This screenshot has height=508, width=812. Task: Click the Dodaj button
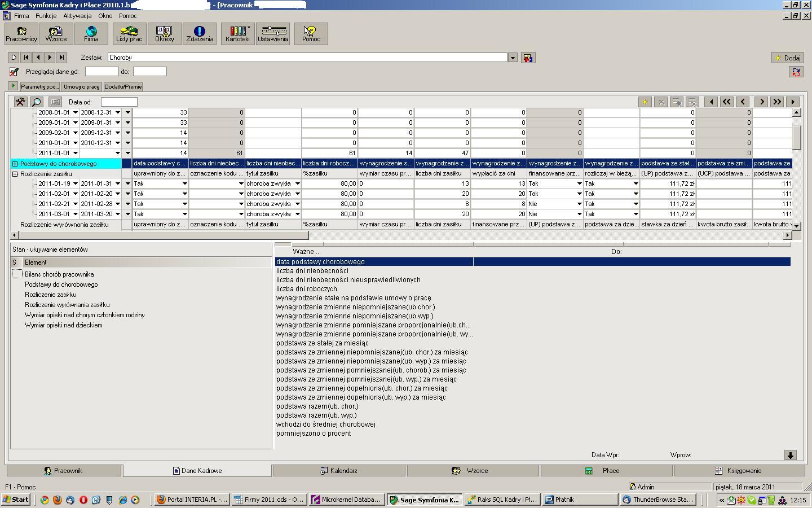(788, 58)
